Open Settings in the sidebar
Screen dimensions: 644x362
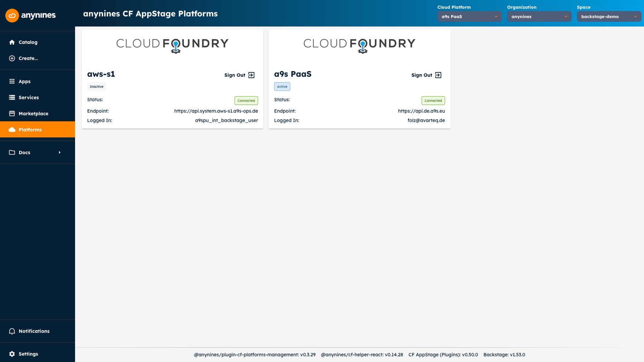point(38,354)
